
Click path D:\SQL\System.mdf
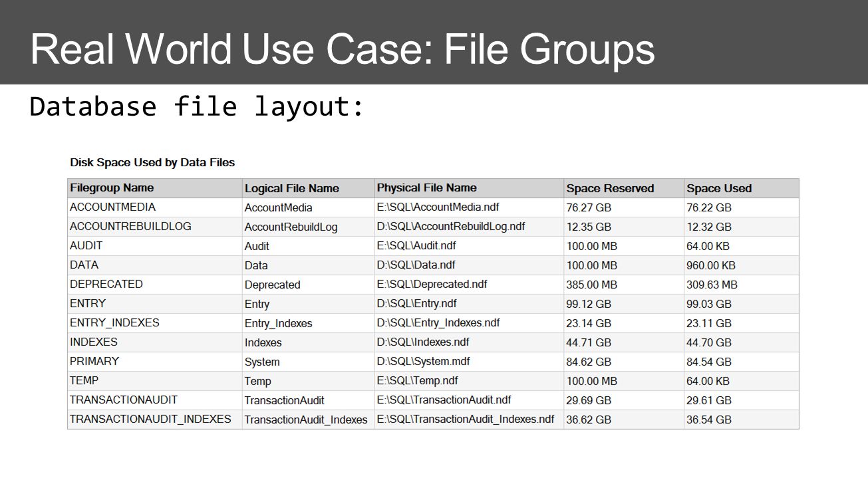423,362
